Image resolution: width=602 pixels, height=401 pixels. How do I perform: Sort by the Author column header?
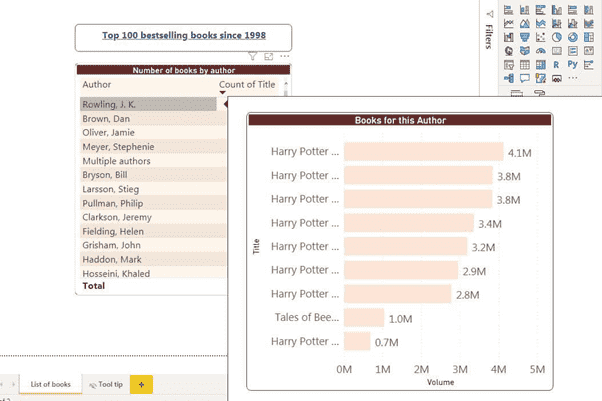(x=96, y=85)
